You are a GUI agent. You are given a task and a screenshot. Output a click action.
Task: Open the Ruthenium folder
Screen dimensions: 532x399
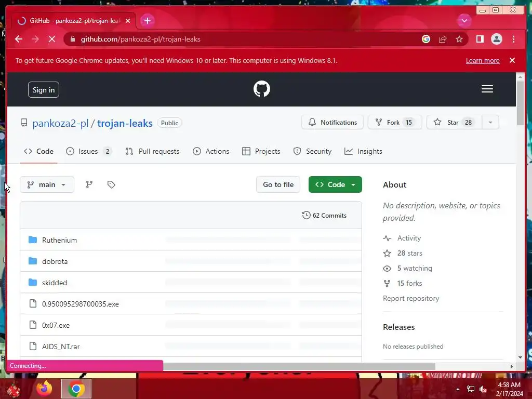59,240
